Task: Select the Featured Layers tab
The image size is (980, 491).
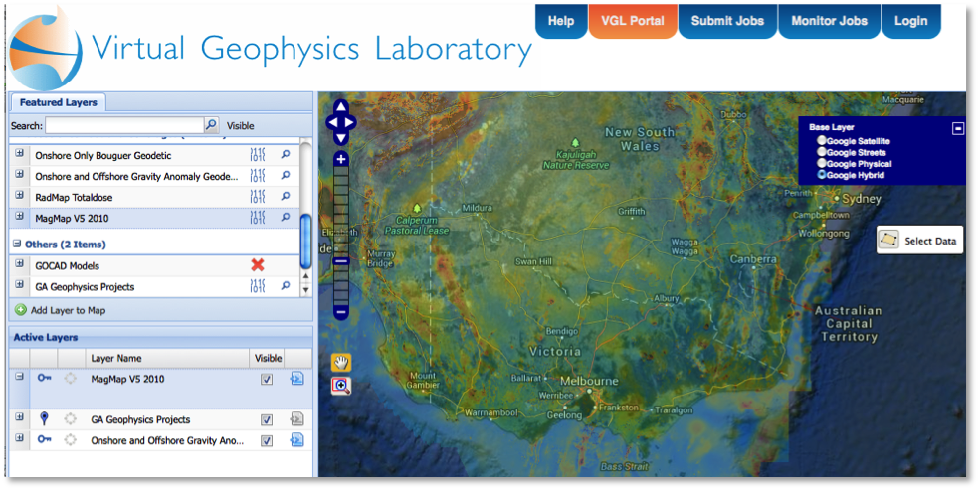Action: point(58,102)
